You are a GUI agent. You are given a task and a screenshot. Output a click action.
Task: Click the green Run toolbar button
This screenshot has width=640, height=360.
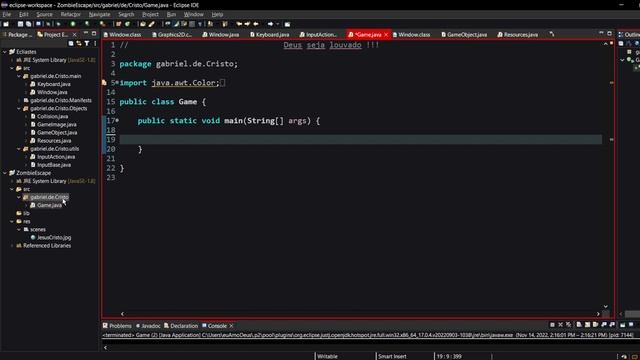pyautogui.click(x=73, y=24)
